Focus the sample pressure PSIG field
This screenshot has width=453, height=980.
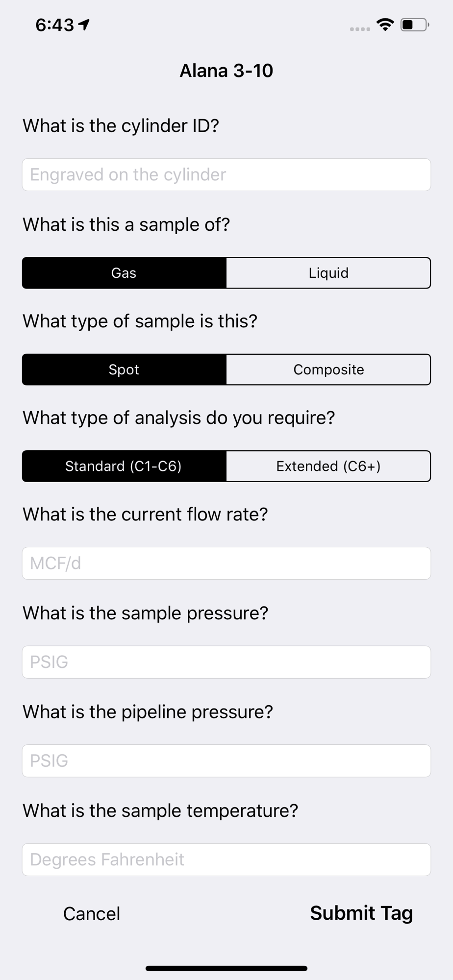226,662
